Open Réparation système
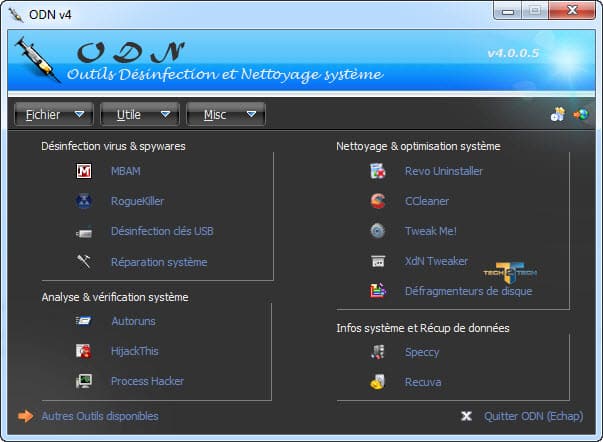The image size is (603, 442). (159, 262)
